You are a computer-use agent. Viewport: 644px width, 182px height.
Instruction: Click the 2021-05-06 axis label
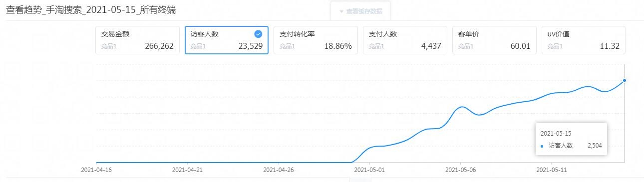coord(460,170)
